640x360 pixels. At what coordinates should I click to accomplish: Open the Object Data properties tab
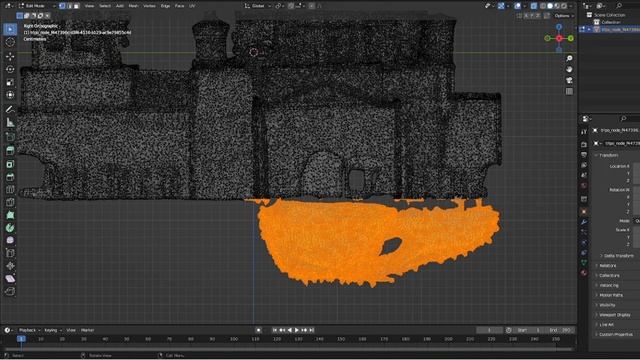point(584,262)
